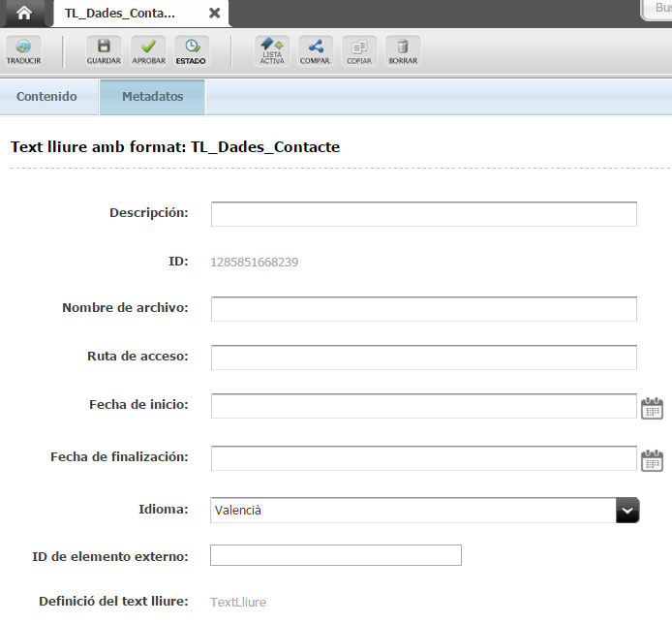Open the Estado status icon
Viewport: 672px width, 623px height.
[x=191, y=51]
